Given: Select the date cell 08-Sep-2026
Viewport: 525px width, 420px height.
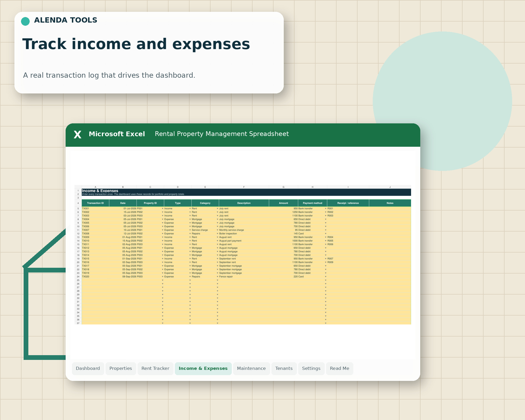Looking at the screenshot, I should coord(123,277).
